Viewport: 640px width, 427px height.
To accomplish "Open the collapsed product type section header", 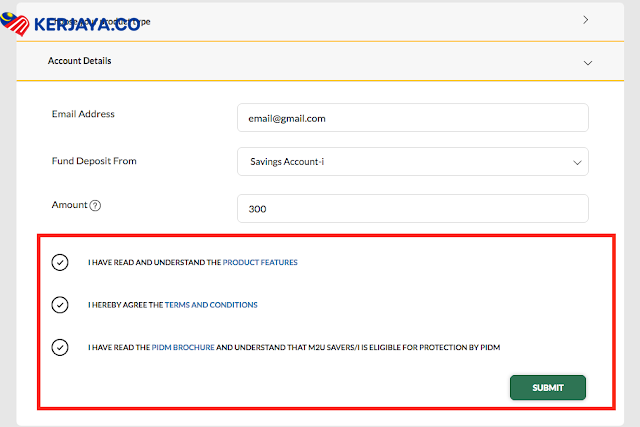I will (300, 20).
